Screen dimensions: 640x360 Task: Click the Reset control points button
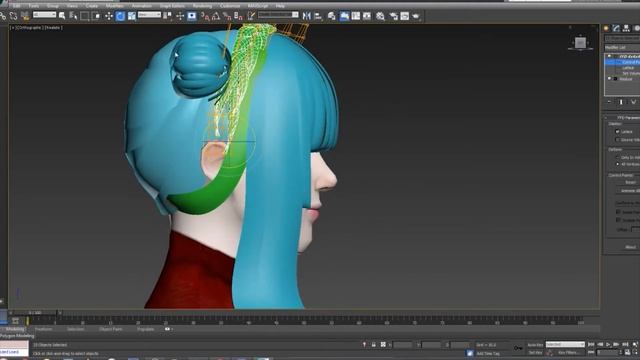[x=630, y=182]
